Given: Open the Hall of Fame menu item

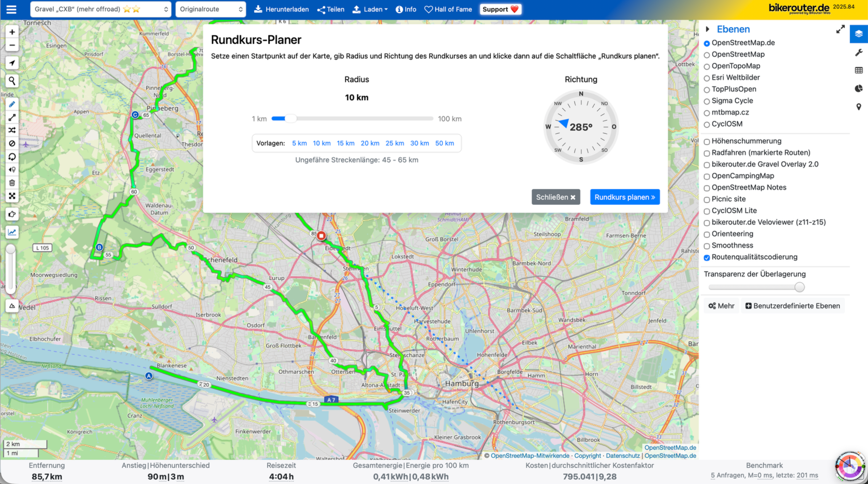Looking at the screenshot, I should tap(448, 9).
